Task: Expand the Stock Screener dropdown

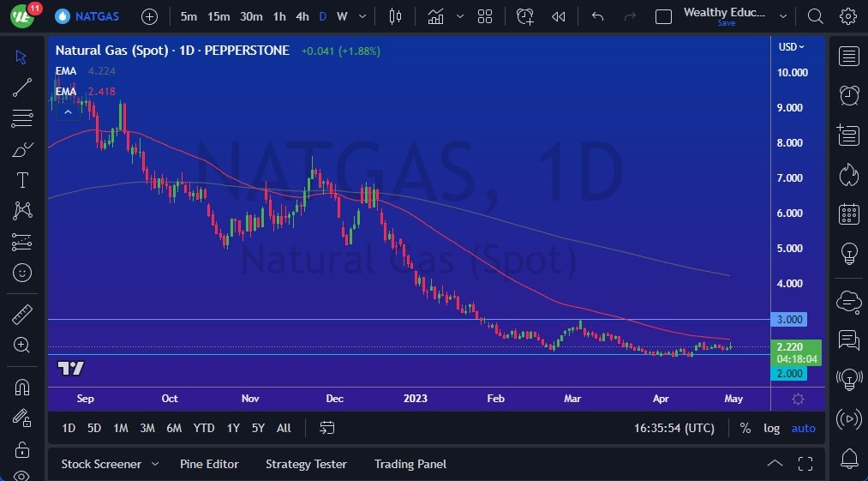Action: click(155, 464)
